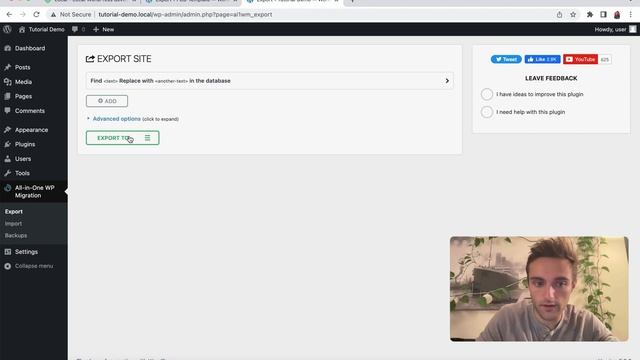Toggle the browser side panel icon

603,14
